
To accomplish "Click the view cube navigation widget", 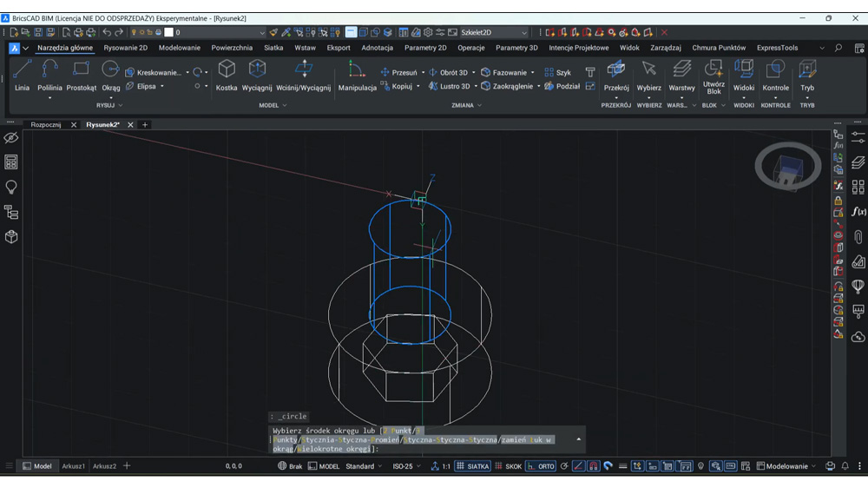I will [788, 166].
